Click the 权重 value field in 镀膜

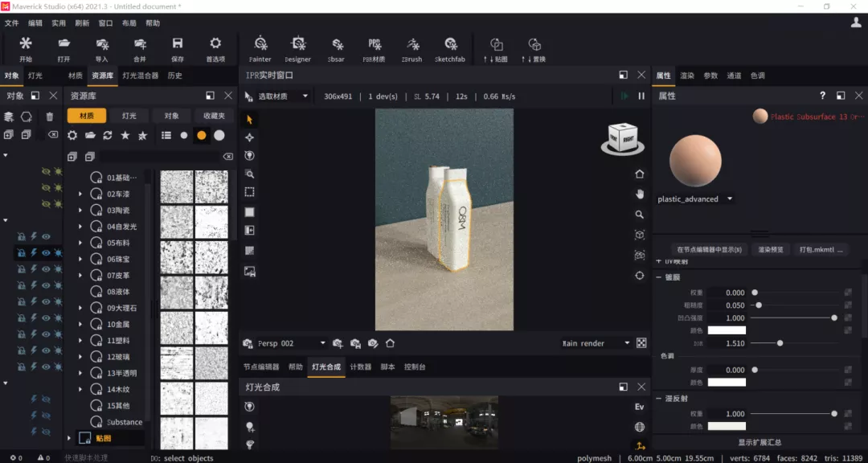[x=727, y=293]
